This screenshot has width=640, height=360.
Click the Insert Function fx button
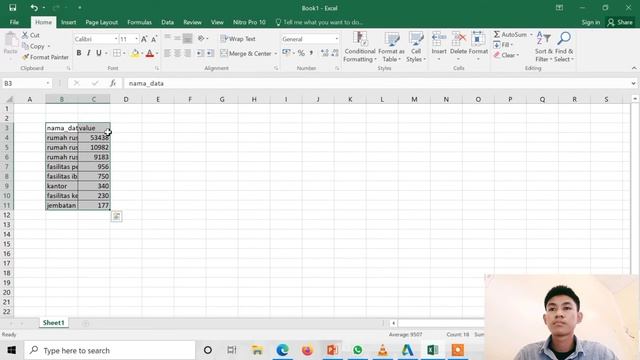[113, 83]
